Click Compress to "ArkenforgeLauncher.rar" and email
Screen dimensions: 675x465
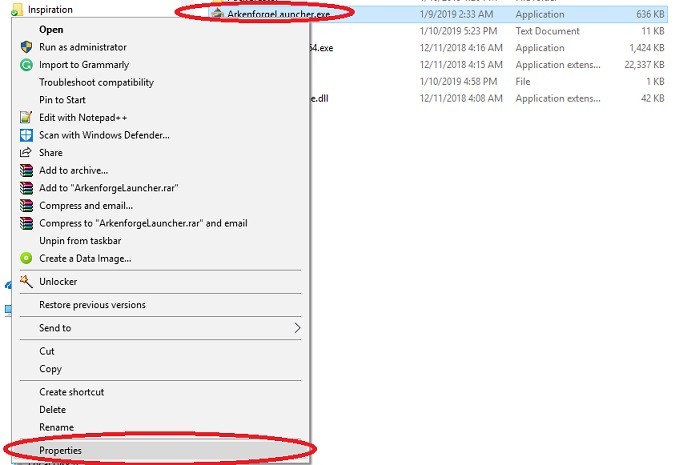tap(143, 223)
